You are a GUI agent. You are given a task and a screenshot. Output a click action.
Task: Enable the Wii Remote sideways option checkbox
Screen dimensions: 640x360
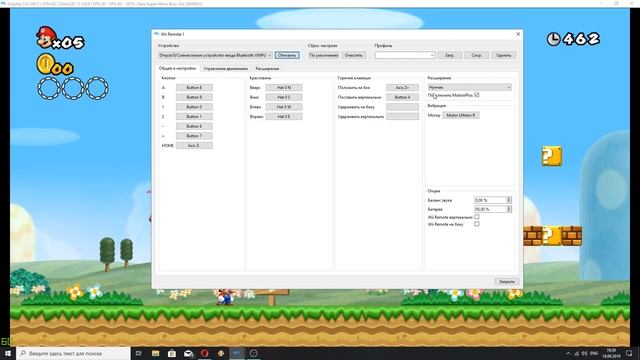[477, 224]
